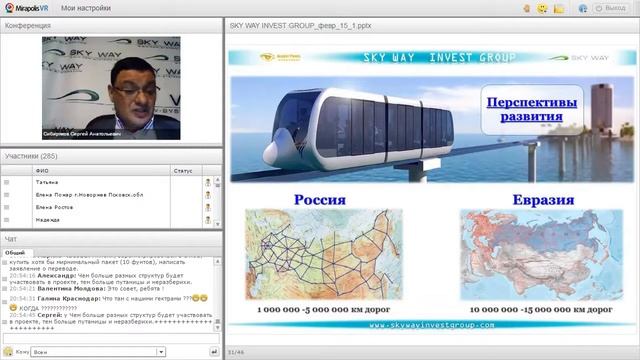Click the presentation file name title
Image resolution: width=640 pixels, height=360 pixels.
point(300,25)
